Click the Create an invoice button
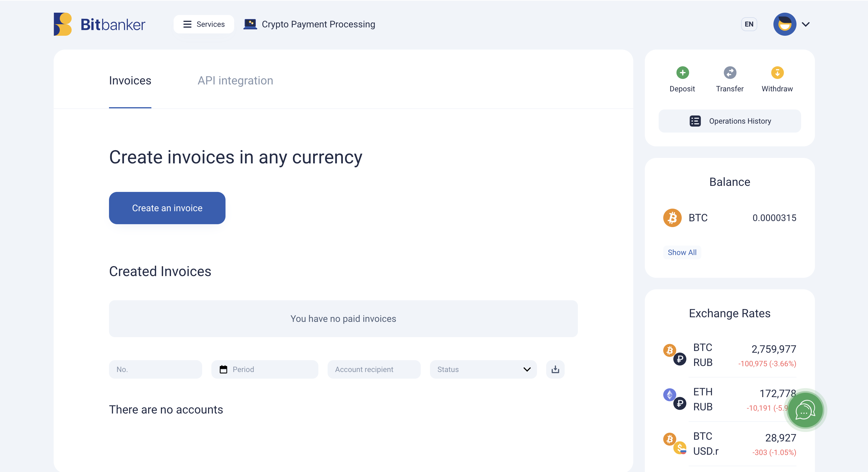 coord(167,208)
